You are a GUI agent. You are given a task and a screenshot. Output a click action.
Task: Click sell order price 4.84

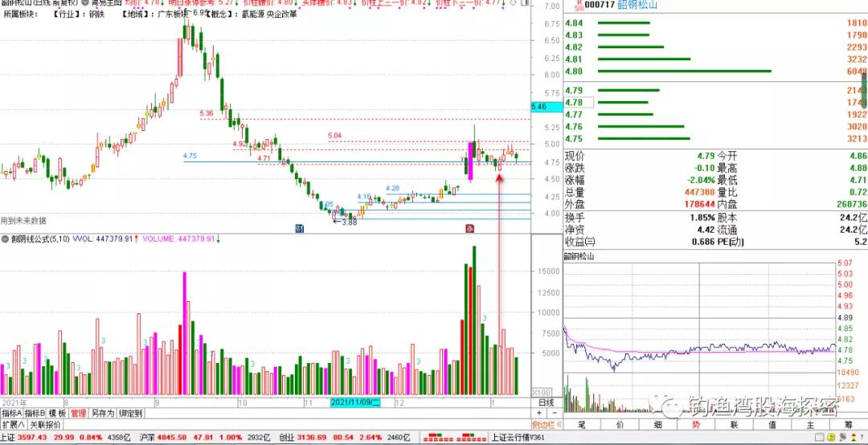[x=574, y=23]
